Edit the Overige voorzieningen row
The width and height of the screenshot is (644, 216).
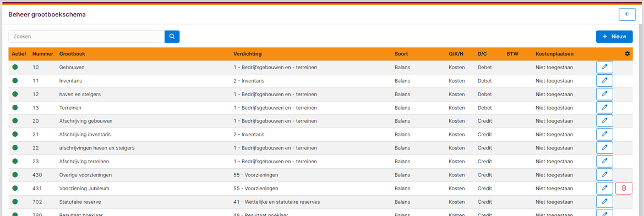coord(604,175)
